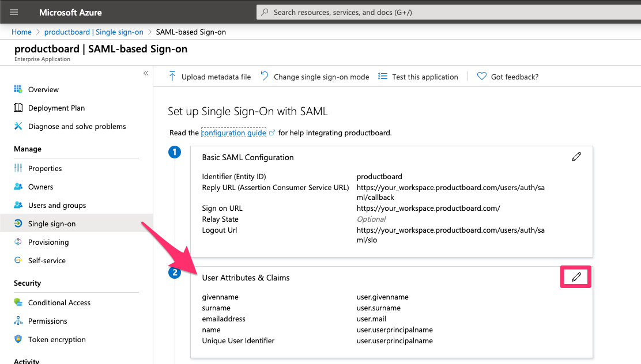Click the pencil icon for Basic SAML Configuration
Image resolution: width=641 pixels, height=364 pixels.
pos(576,157)
